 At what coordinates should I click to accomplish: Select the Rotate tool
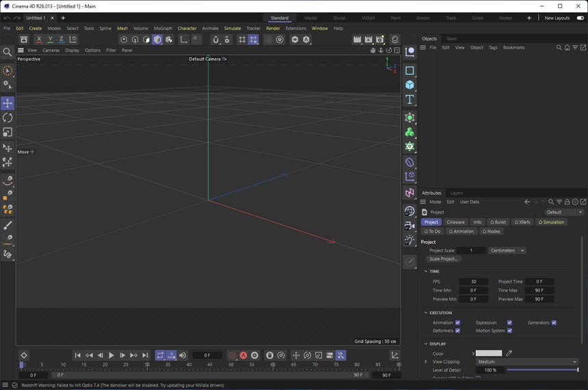[8, 117]
